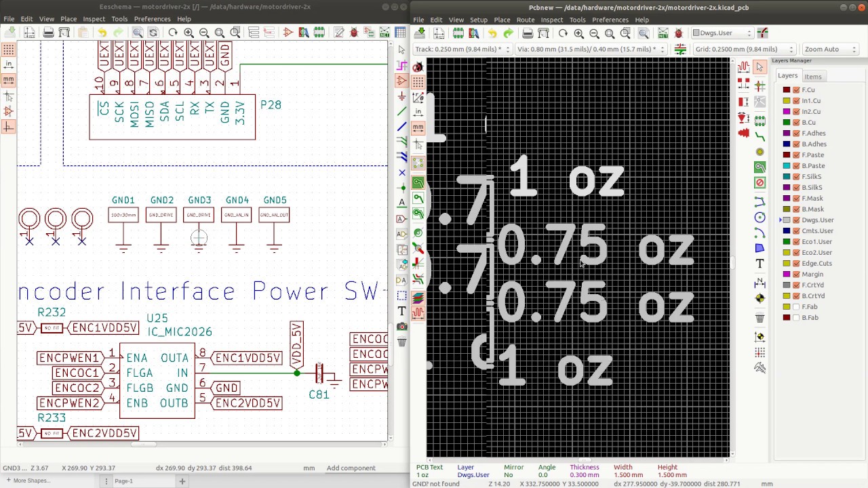The image size is (868, 488).
Task: Enable B.Fab layer visibility checkbox
Action: (797, 318)
